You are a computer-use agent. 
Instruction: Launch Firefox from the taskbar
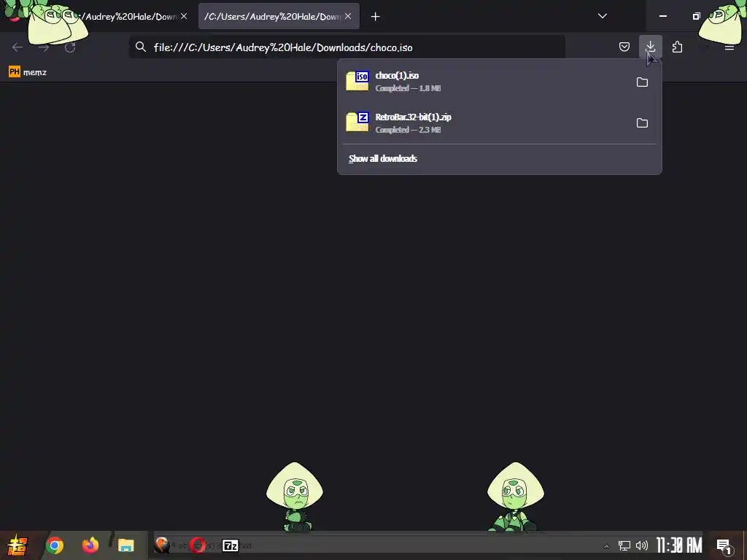pos(90,545)
